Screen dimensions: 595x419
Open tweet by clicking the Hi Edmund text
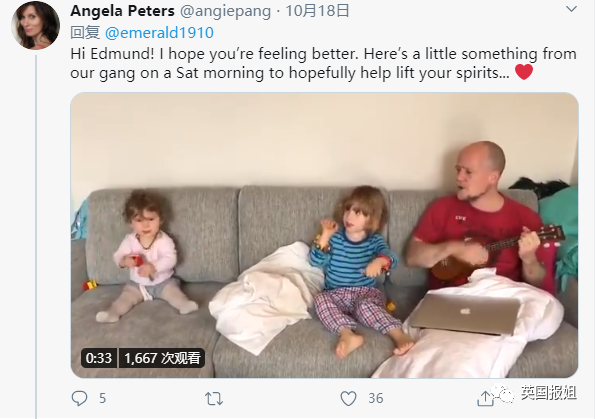click(112, 54)
